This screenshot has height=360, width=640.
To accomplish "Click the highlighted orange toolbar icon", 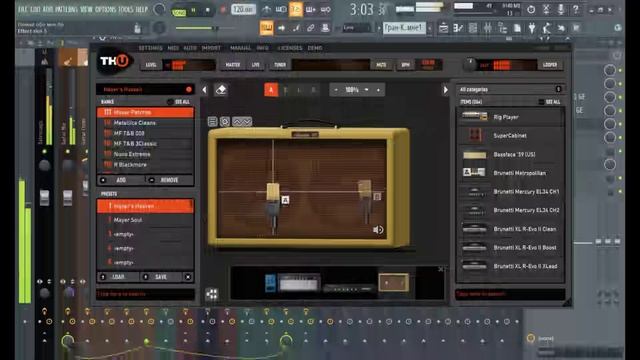I will [x=296, y=9].
